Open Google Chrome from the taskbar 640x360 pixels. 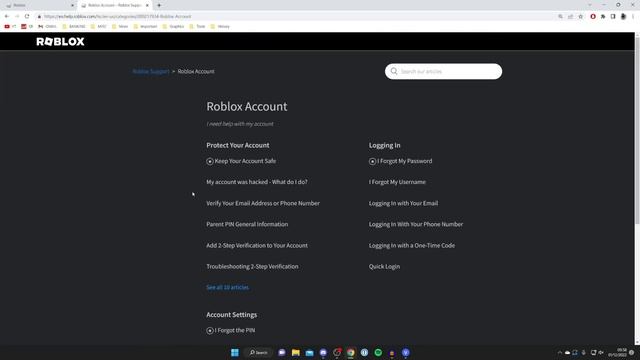(351, 352)
